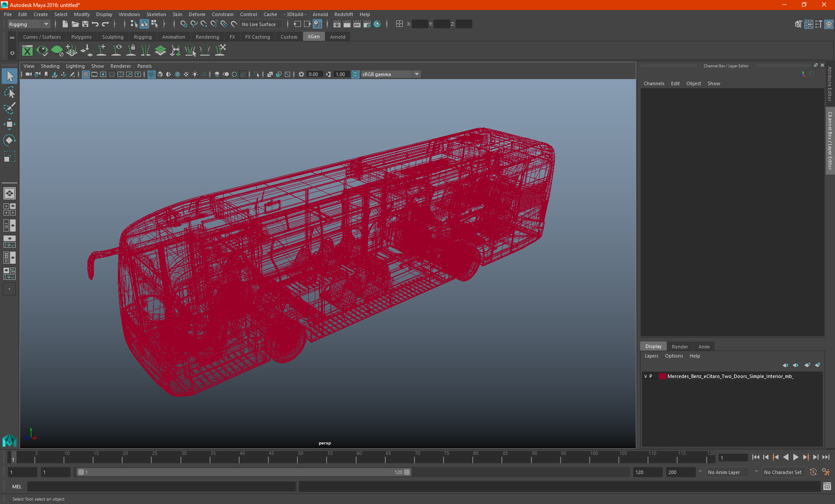Pick the Rotate tool
The height and width of the screenshot is (504, 835).
(10, 140)
